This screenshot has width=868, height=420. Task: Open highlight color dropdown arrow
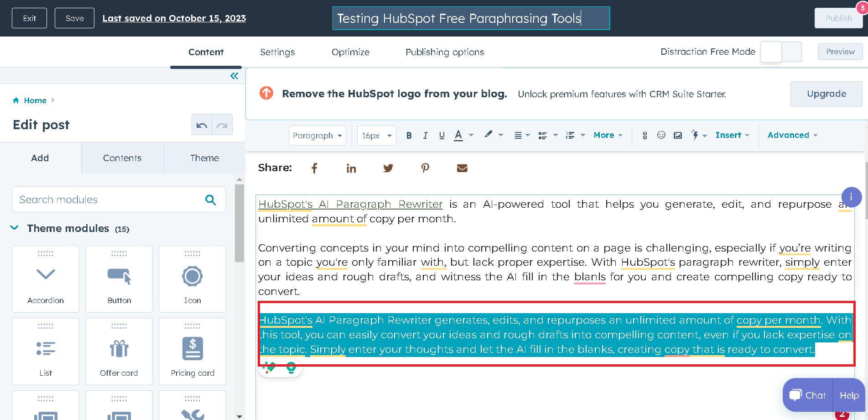pyautogui.click(x=501, y=135)
